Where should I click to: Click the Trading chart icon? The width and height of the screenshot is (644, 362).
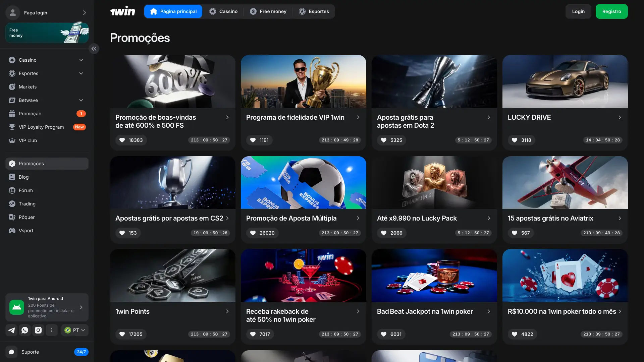[x=12, y=204]
